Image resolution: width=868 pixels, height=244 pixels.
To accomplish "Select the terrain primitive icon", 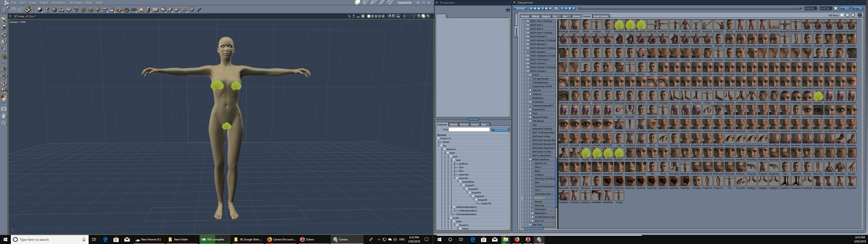I will point(90,9).
